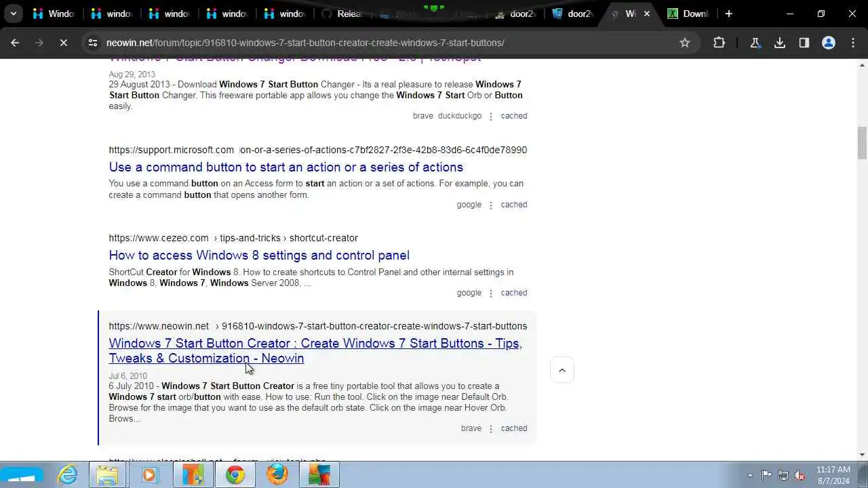Open Windows Explorer folder in the taskbar
Screen dimensions: 868x488
click(x=108, y=475)
